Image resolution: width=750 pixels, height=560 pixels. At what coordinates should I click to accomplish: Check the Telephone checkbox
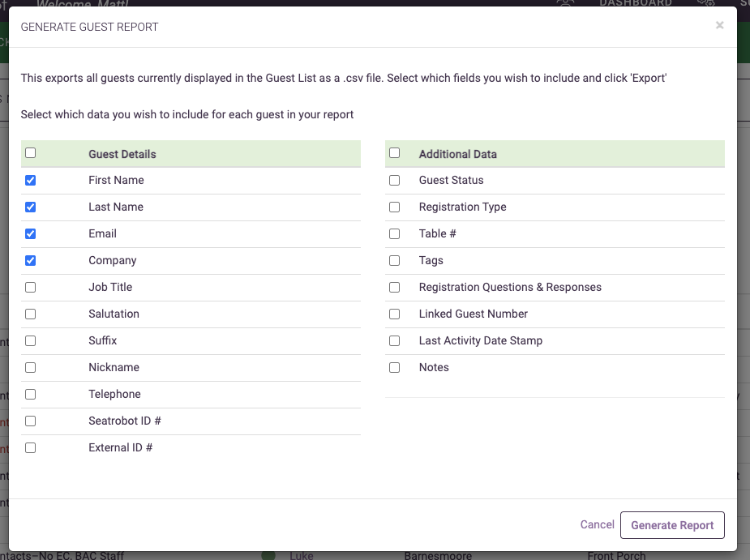point(30,394)
